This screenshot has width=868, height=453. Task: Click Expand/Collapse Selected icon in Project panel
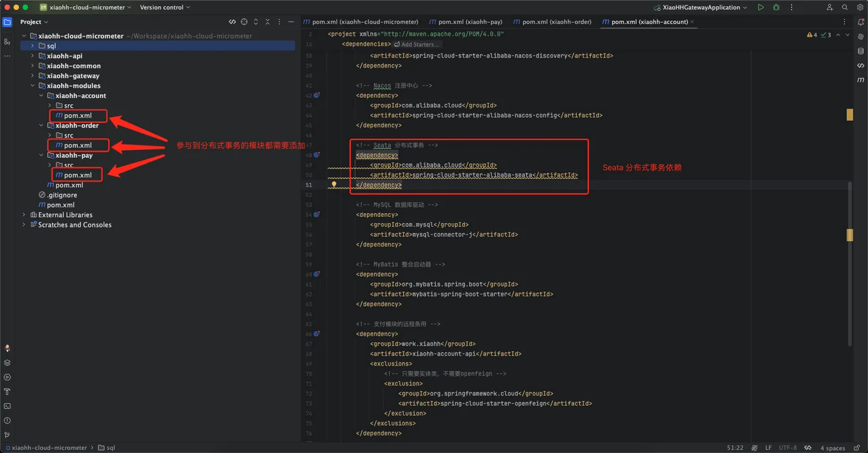click(x=256, y=22)
